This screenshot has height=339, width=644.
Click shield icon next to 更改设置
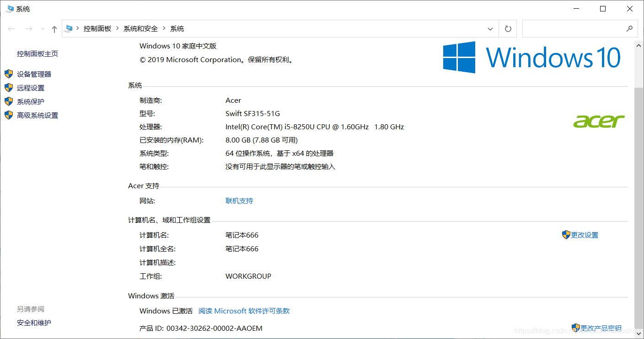pyautogui.click(x=566, y=235)
